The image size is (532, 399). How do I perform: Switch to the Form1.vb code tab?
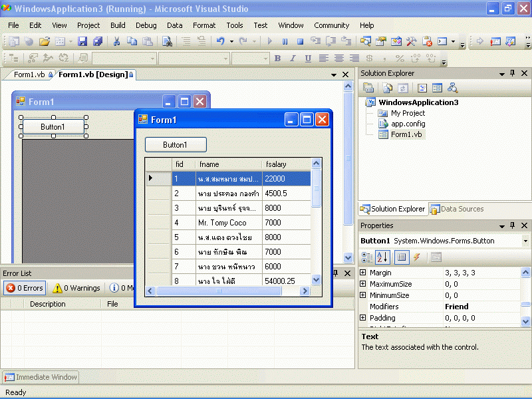click(x=29, y=74)
